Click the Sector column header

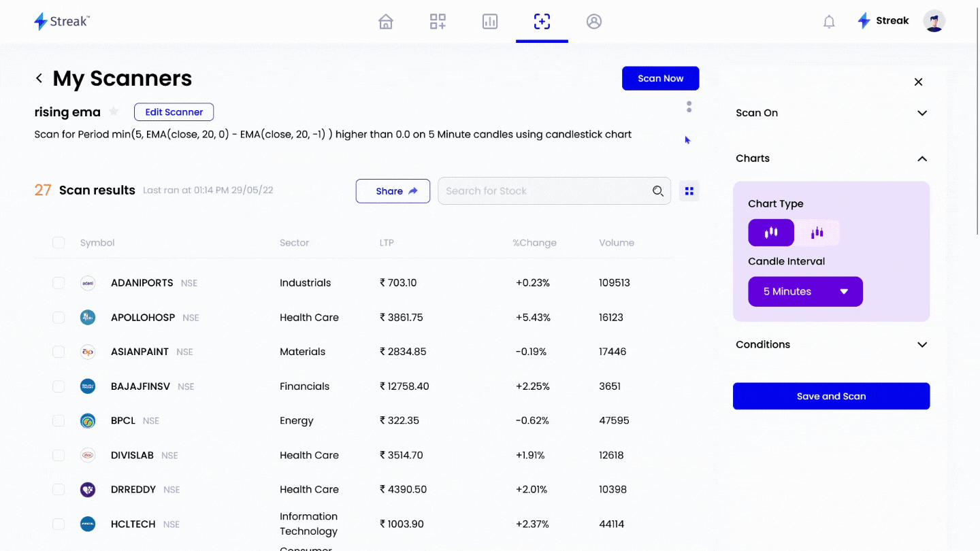click(294, 243)
